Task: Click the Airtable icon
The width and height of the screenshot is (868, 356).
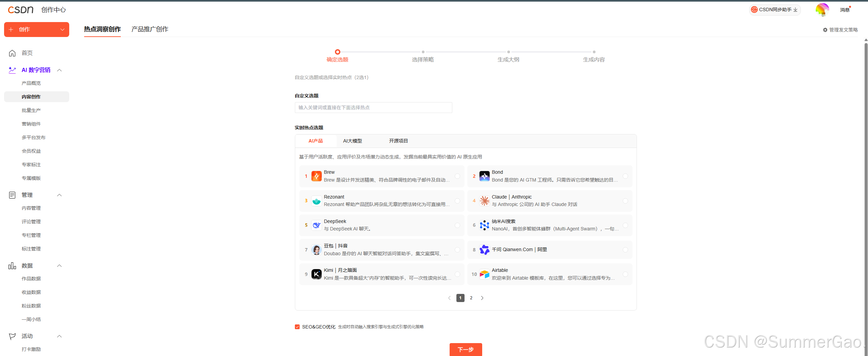Action: tap(484, 274)
